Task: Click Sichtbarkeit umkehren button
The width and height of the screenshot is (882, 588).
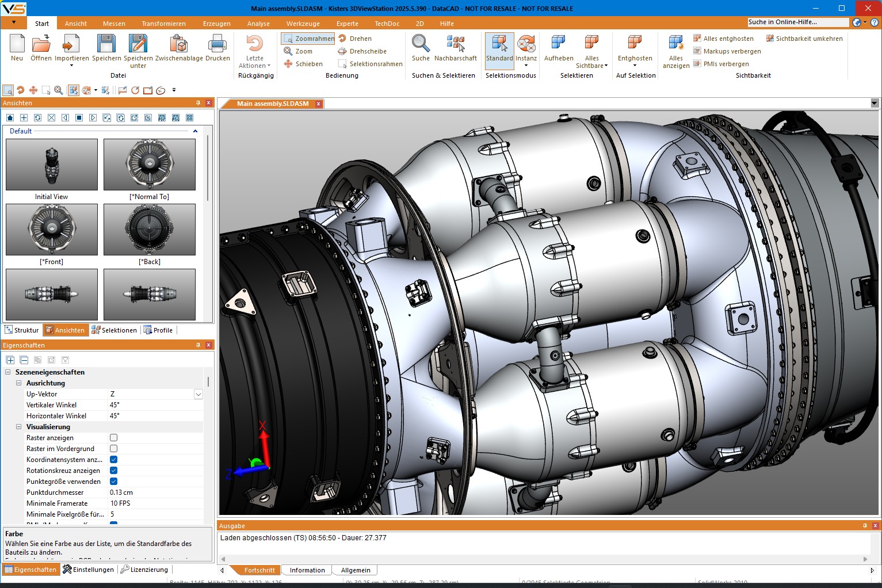Action: point(804,39)
